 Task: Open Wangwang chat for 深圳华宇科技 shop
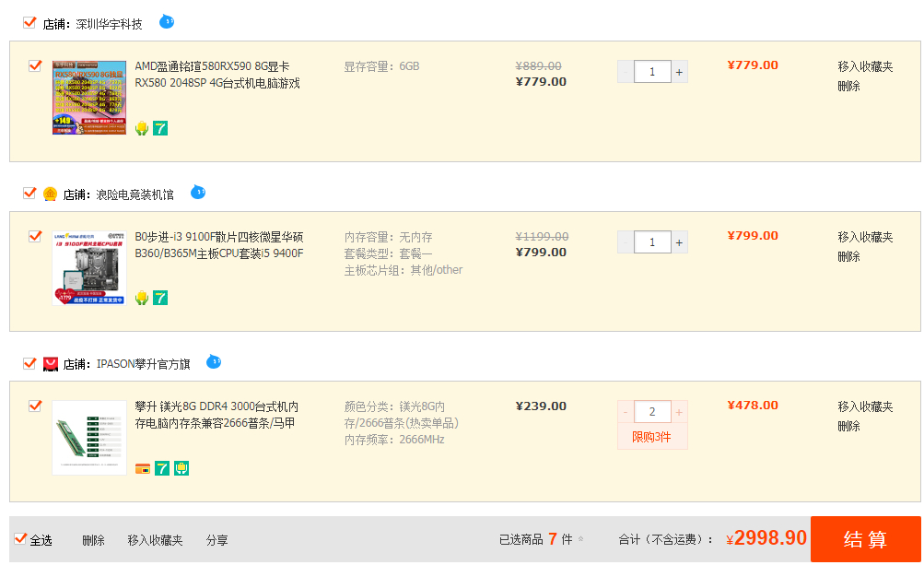tap(167, 22)
